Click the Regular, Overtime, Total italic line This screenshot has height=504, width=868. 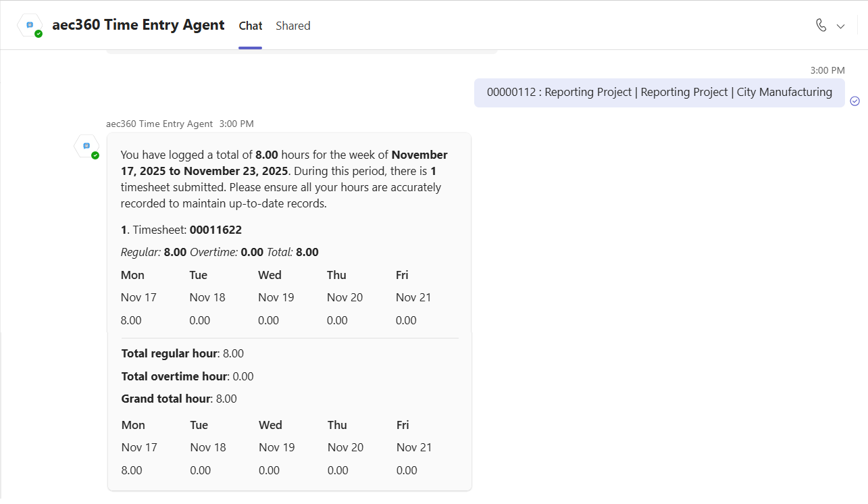[x=220, y=252]
